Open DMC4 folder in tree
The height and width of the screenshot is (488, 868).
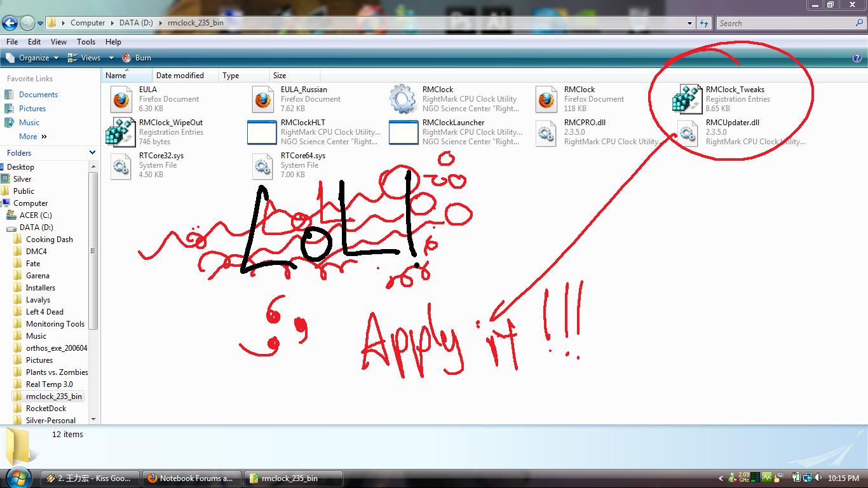tap(36, 252)
